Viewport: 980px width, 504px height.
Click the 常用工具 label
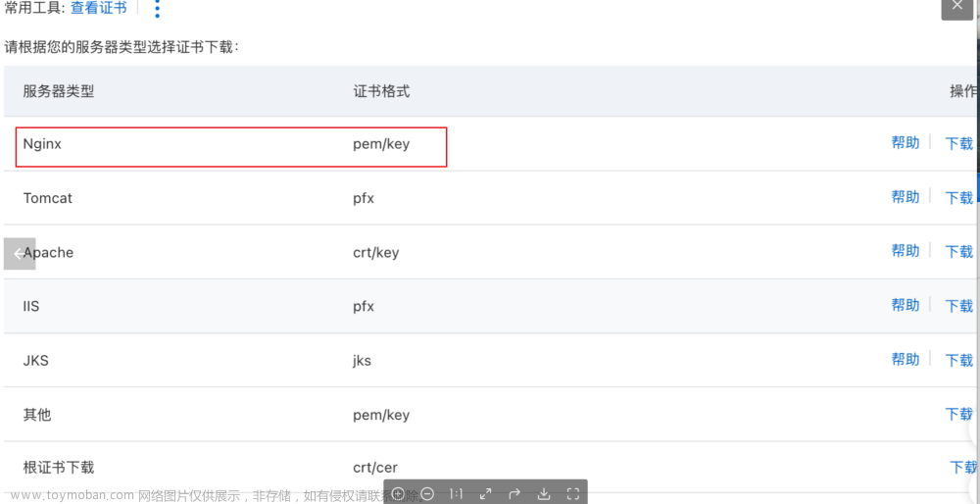tap(33, 8)
